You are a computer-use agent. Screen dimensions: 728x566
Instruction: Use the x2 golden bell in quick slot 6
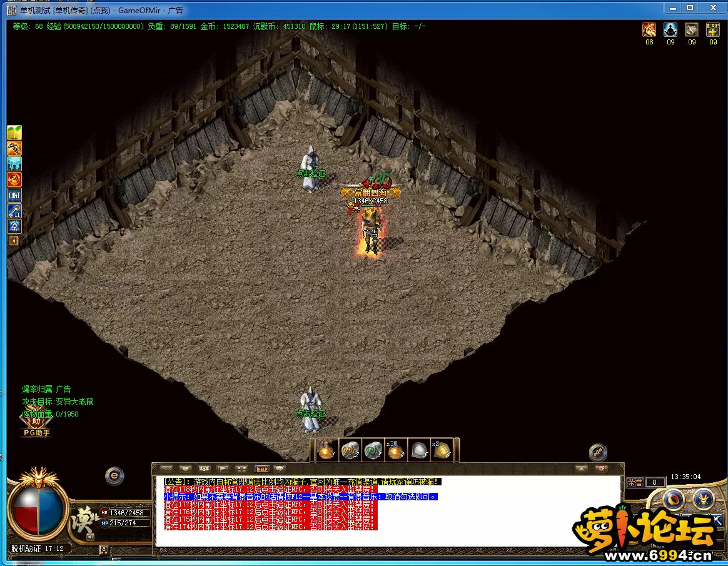[442, 450]
